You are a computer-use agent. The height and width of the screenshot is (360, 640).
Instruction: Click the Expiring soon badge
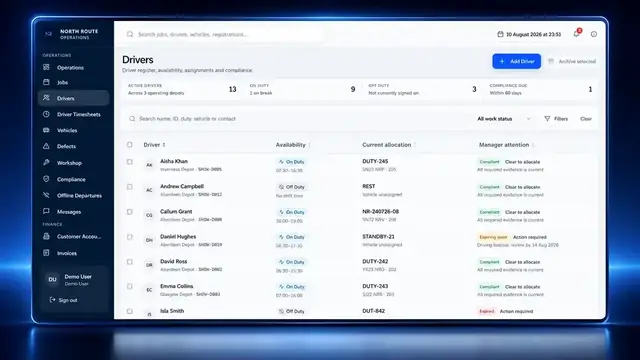(x=493, y=237)
